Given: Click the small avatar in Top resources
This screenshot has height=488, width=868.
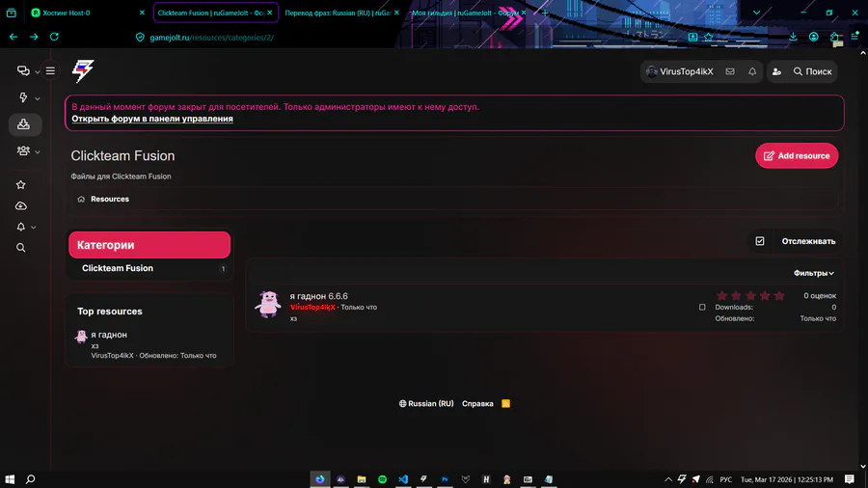Looking at the screenshot, I should coord(81,336).
